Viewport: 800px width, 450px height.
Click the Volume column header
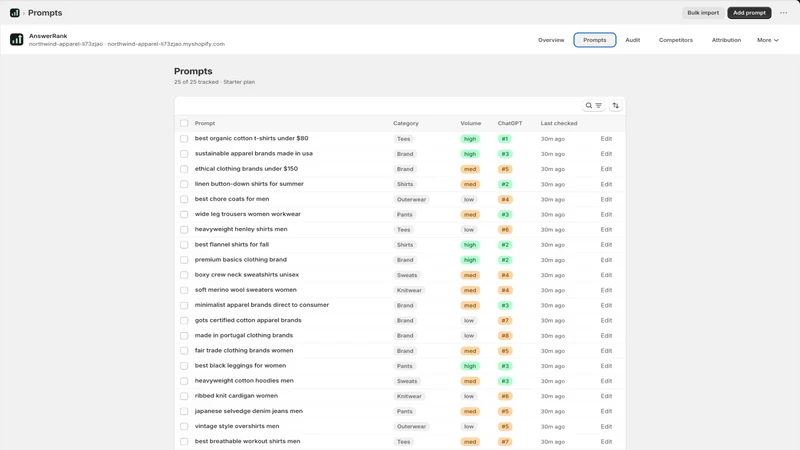470,123
